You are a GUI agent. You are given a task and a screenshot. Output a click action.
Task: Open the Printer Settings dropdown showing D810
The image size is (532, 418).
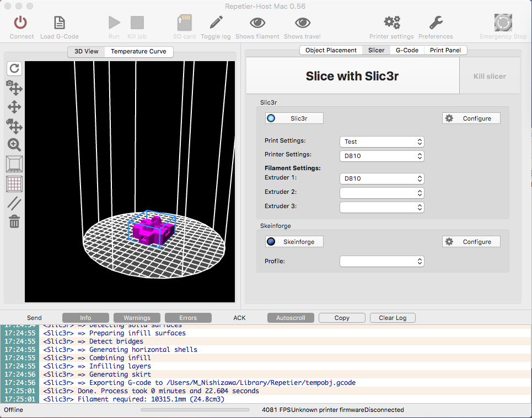tap(381, 156)
